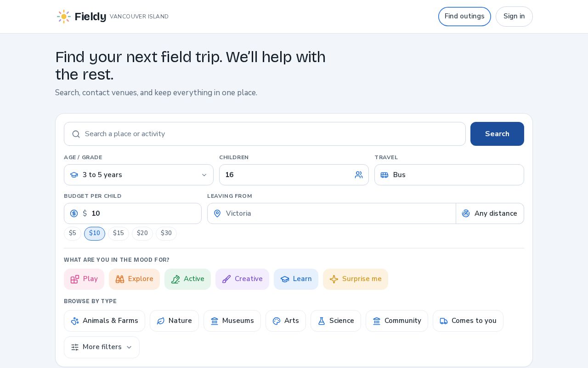
Task: Click the people icon in Children field
Action: pos(359,175)
